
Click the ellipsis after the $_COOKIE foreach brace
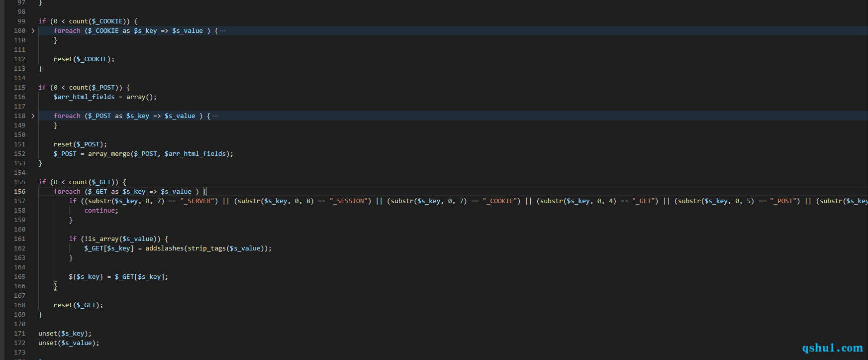(223, 31)
